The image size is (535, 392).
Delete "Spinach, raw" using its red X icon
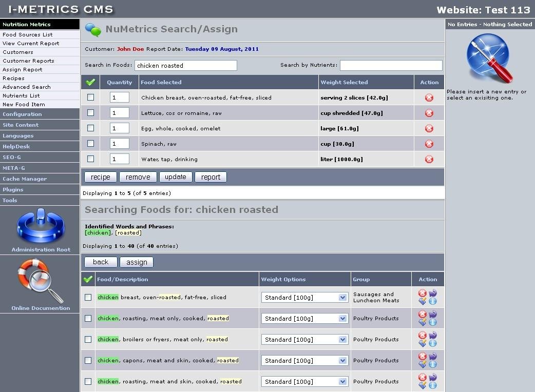click(x=429, y=143)
